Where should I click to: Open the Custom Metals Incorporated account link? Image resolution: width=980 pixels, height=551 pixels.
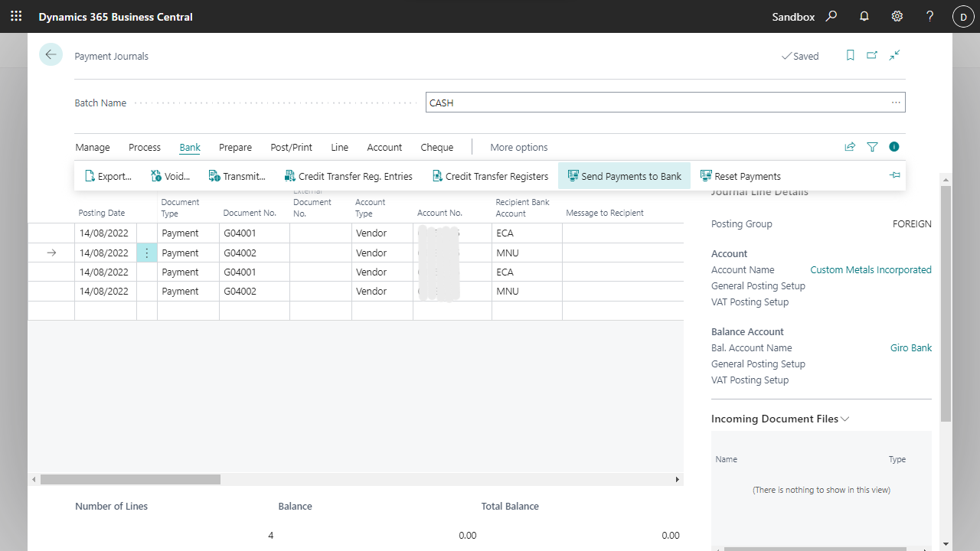pos(871,269)
